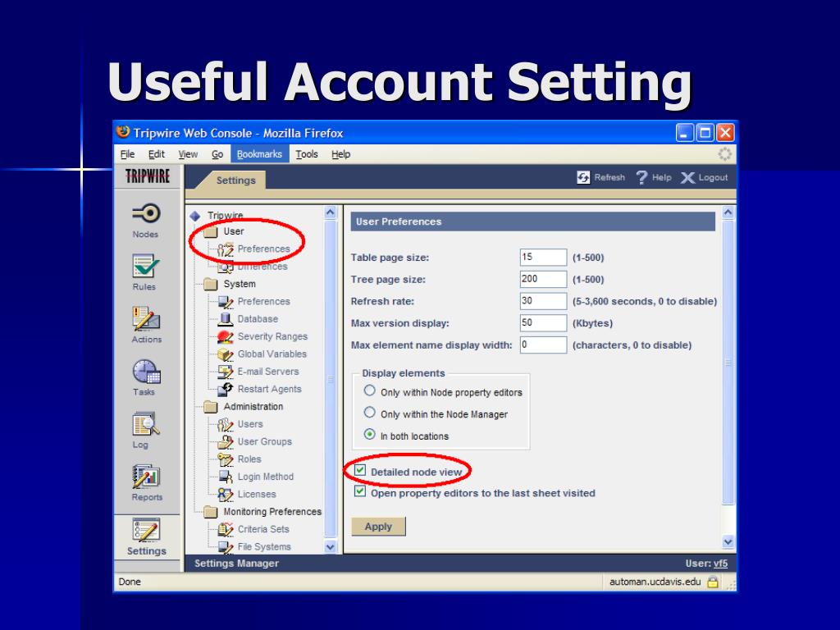Screen dimensions: 840x630
Task: Collapse the System folder in tree
Action: (211, 284)
